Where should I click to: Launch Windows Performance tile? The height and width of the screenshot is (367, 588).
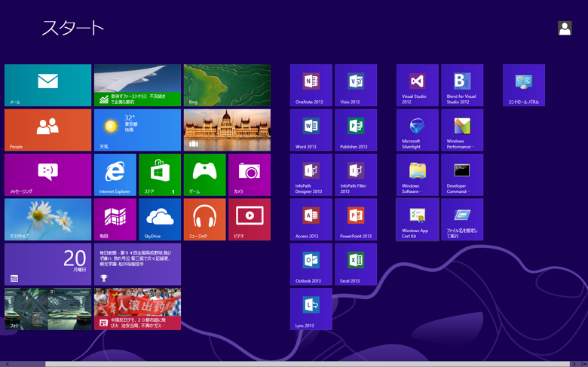coord(462,130)
